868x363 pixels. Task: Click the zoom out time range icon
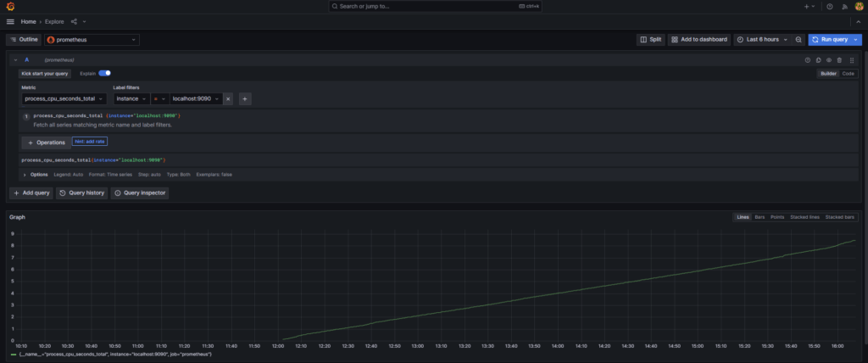click(798, 40)
